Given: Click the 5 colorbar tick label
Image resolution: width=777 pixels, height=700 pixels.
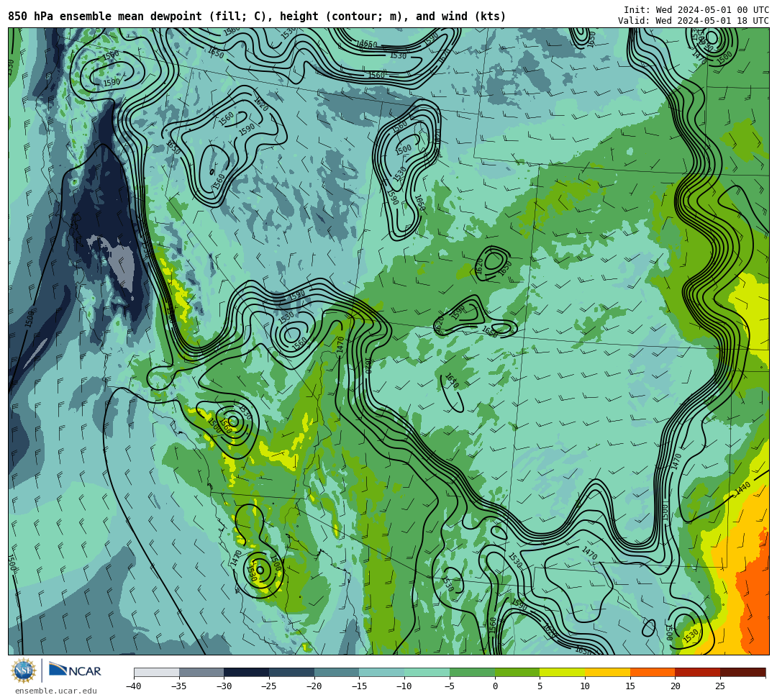Looking at the screenshot, I should pos(540,686).
